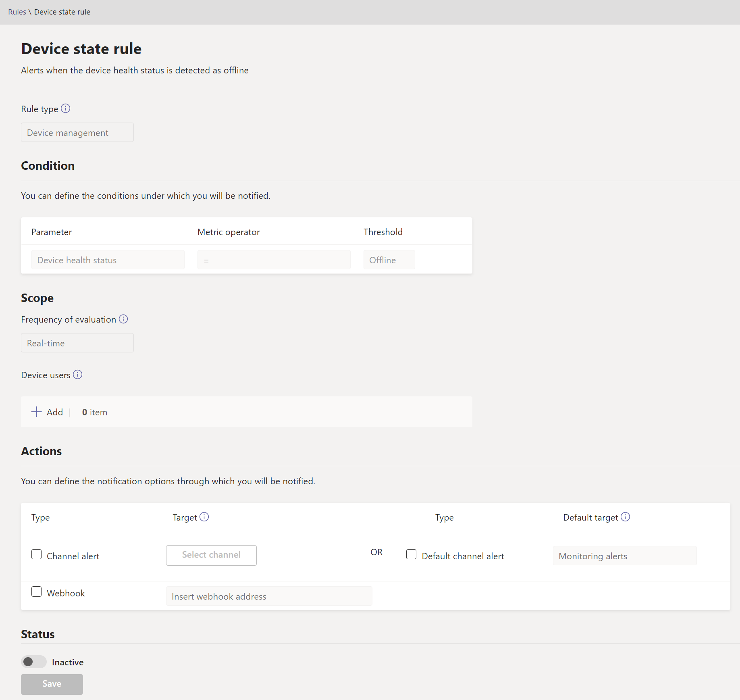740x700 pixels.
Task: Click the OR separator text
Action: [x=377, y=552]
